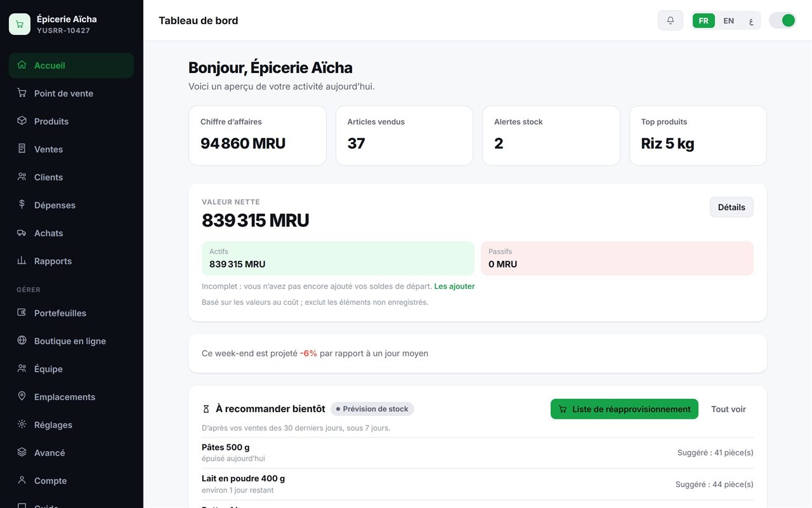Click the Accueil home icon in sidebar
Viewport: 812px width, 508px height.
click(22, 65)
